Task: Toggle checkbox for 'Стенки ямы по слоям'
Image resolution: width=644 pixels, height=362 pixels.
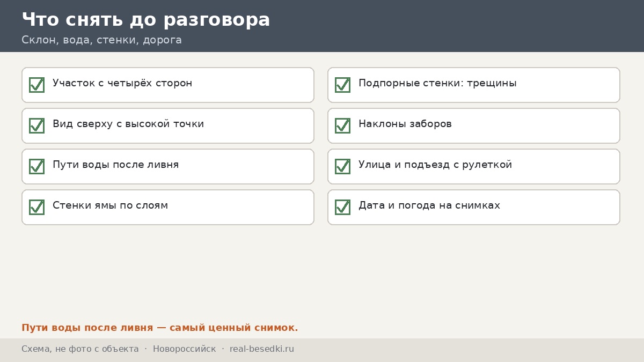Action: (x=36, y=207)
